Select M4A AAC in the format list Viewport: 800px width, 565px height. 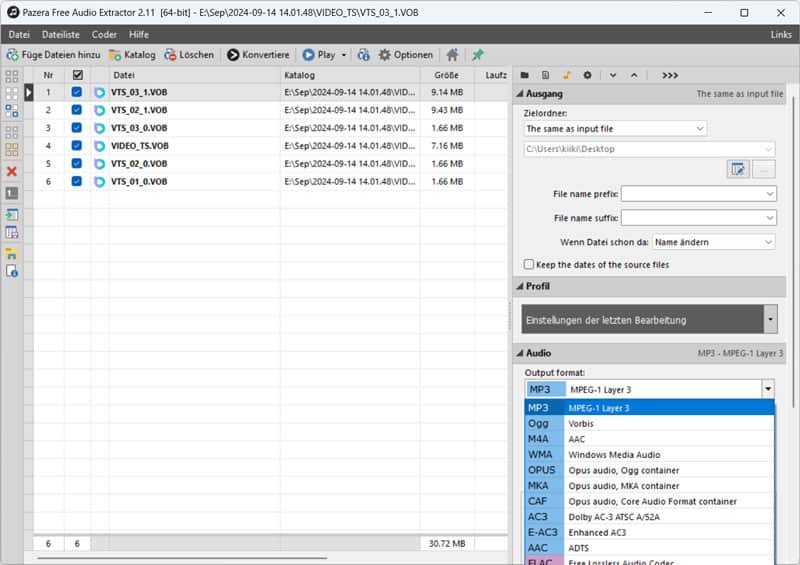point(649,439)
